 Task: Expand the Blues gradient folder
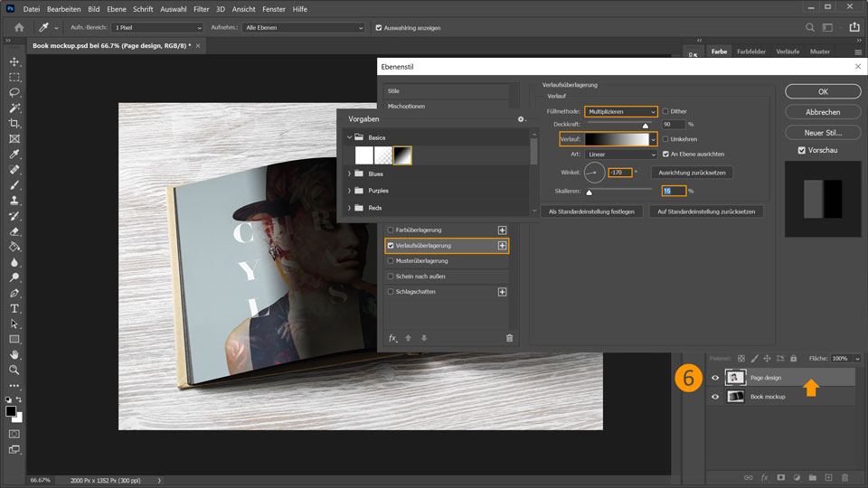click(x=350, y=173)
